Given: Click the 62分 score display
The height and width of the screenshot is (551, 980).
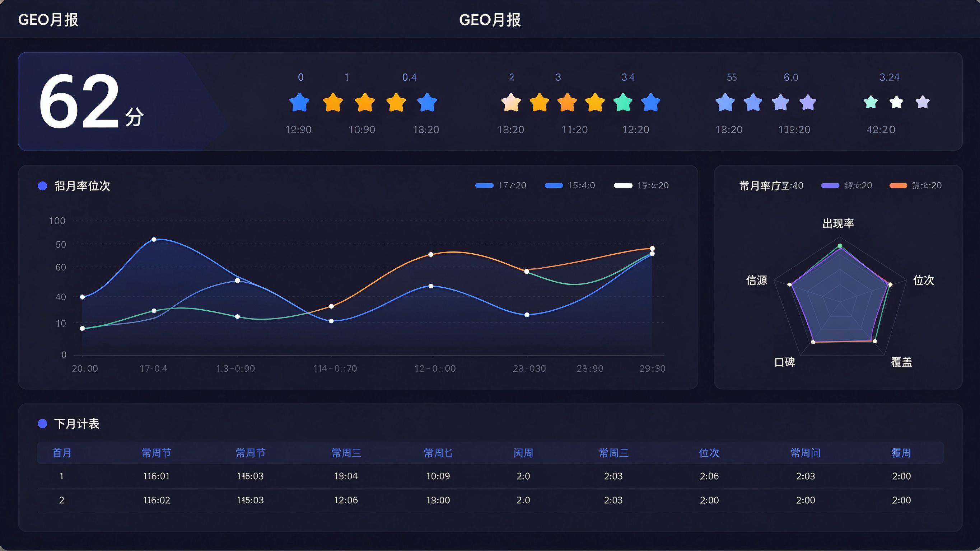Looking at the screenshot, I should tap(91, 101).
